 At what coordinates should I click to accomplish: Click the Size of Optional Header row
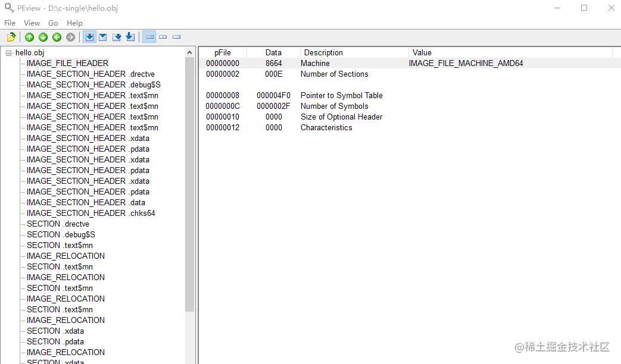(410, 117)
